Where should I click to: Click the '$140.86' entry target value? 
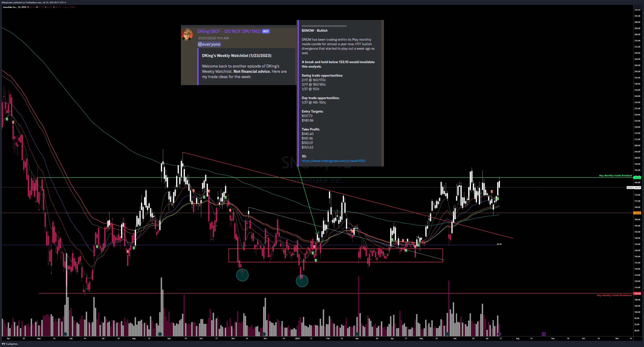click(x=308, y=120)
